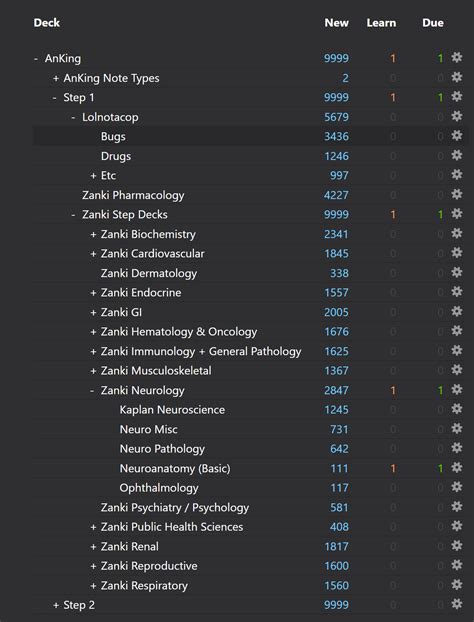Open gear menu for Zanki Respiratory
Image resolution: width=474 pixels, height=622 pixels.
(457, 585)
